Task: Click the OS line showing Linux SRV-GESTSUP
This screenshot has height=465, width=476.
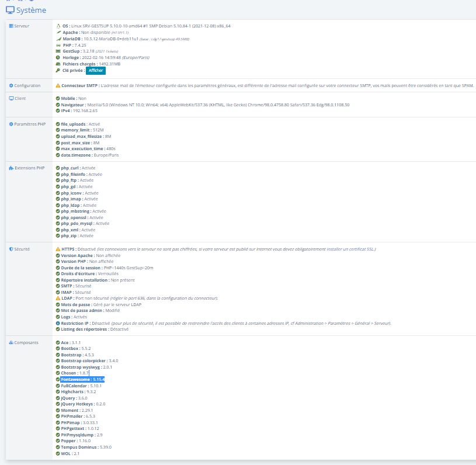Action: click(x=147, y=26)
